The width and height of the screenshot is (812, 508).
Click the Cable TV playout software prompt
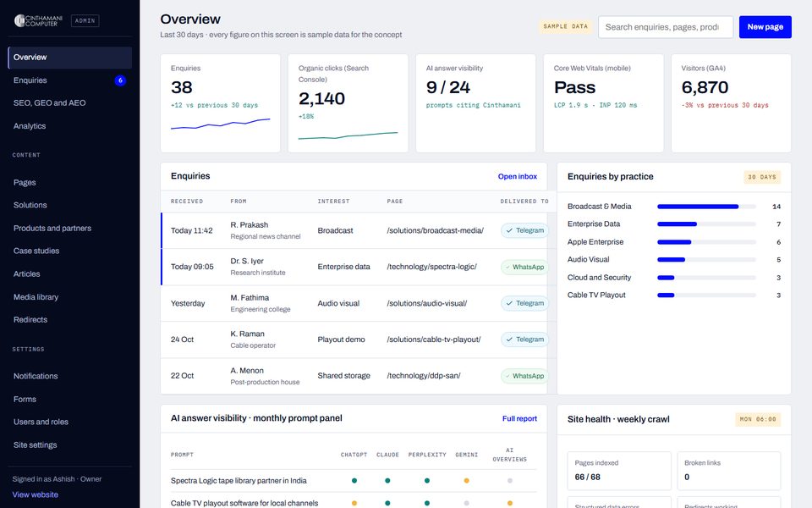pyautogui.click(x=244, y=503)
